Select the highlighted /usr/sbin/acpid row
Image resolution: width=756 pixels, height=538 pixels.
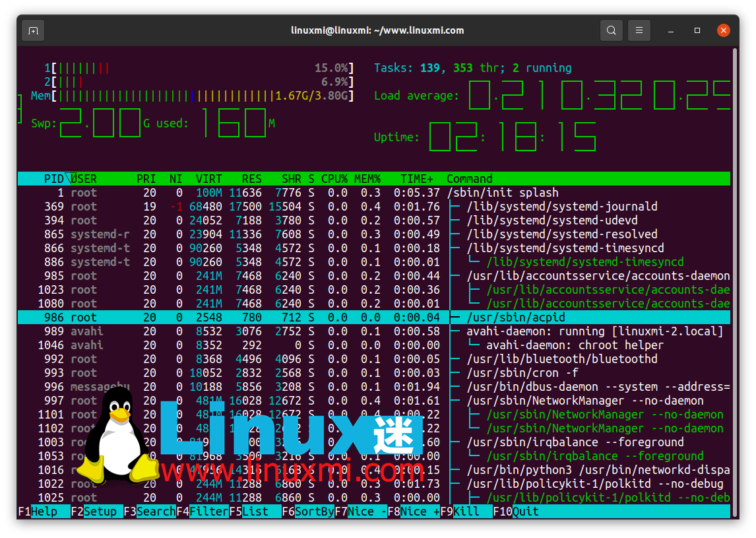pyautogui.click(x=374, y=318)
